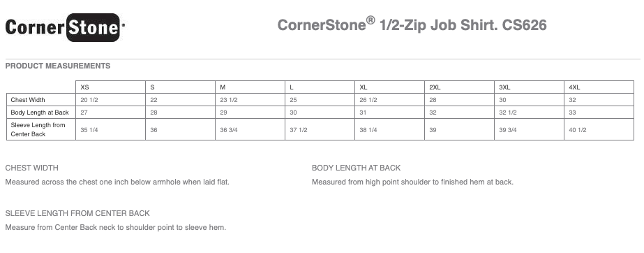This screenshot has width=644, height=253.
Task: Click the 4XL sleeve length value 40 1/2
Action: (x=578, y=130)
